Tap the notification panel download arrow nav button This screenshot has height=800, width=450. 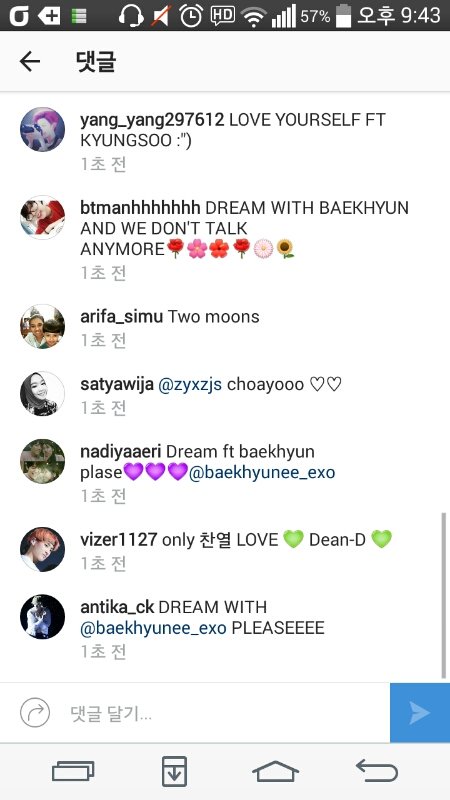174,771
